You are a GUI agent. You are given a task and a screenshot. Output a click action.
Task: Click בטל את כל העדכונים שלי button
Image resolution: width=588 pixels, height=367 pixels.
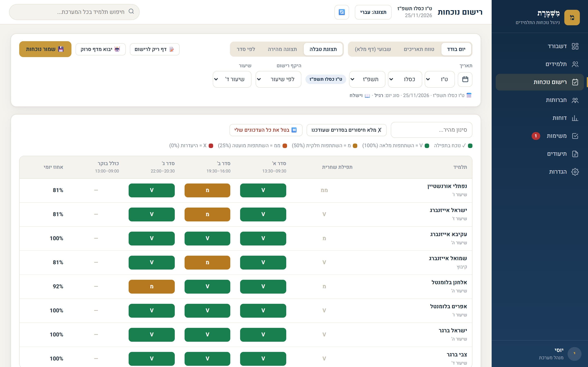click(266, 130)
